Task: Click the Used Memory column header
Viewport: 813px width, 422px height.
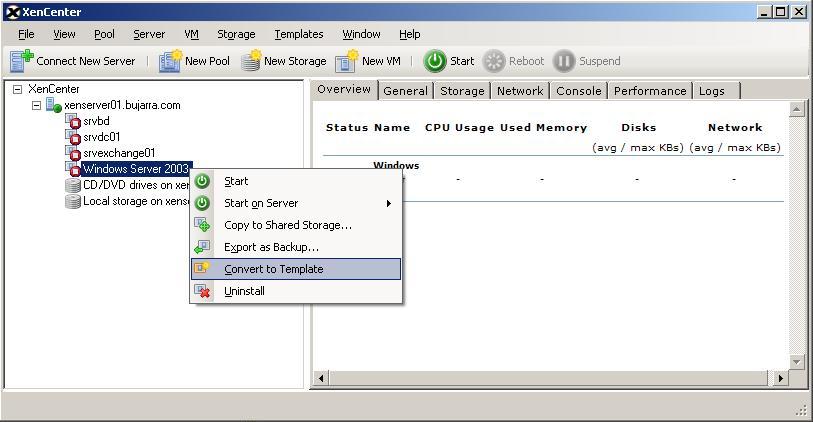Action: click(543, 128)
